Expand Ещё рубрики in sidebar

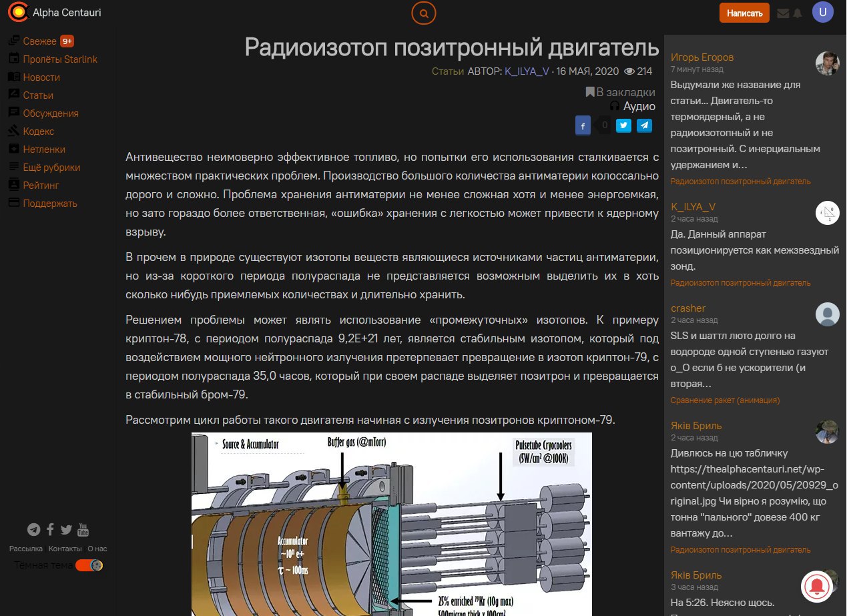pyautogui.click(x=51, y=168)
